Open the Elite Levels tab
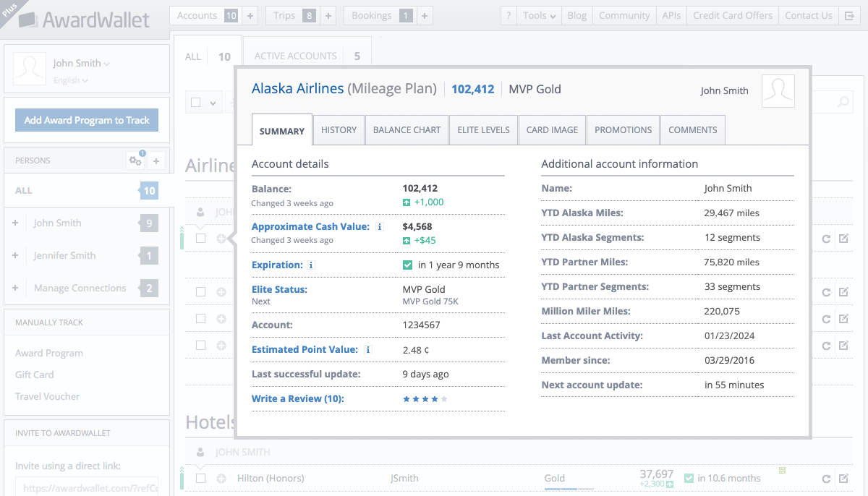Viewport: 868px width, 496px height. 483,129
